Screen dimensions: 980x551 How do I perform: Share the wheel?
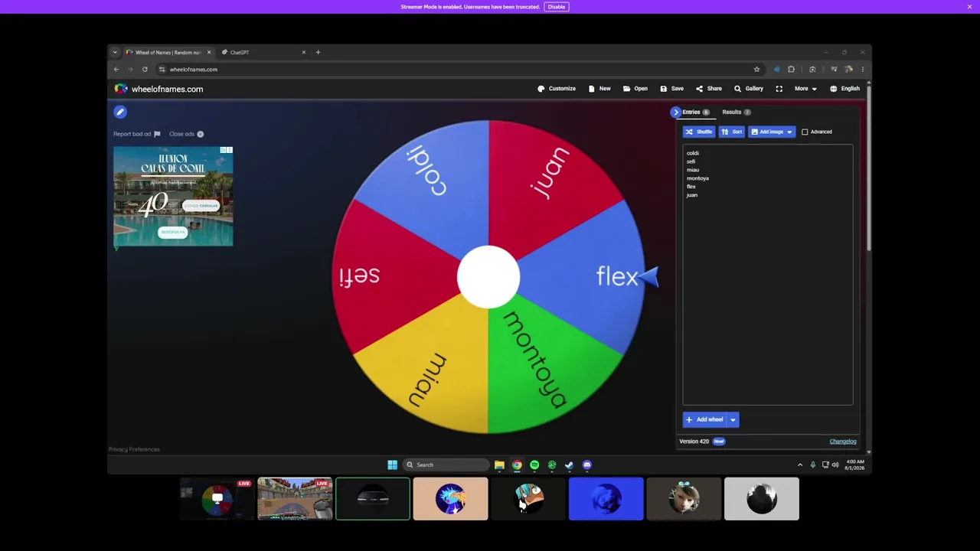(709, 89)
